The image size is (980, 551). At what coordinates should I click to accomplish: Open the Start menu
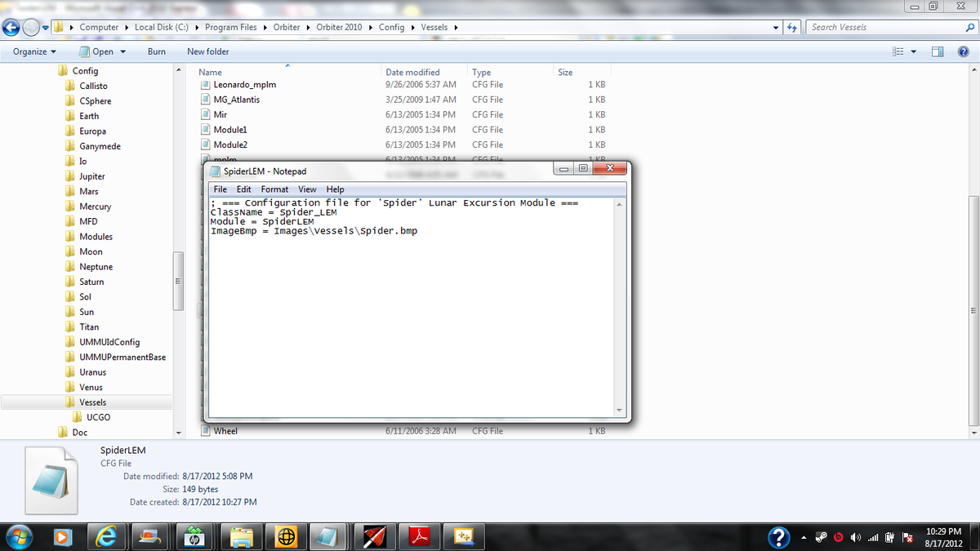(19, 535)
